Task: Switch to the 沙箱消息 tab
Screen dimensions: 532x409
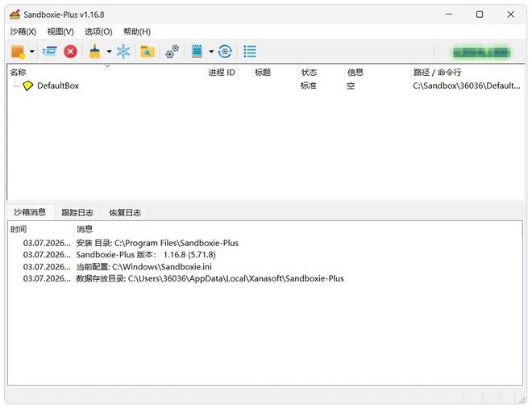Action: pos(30,212)
